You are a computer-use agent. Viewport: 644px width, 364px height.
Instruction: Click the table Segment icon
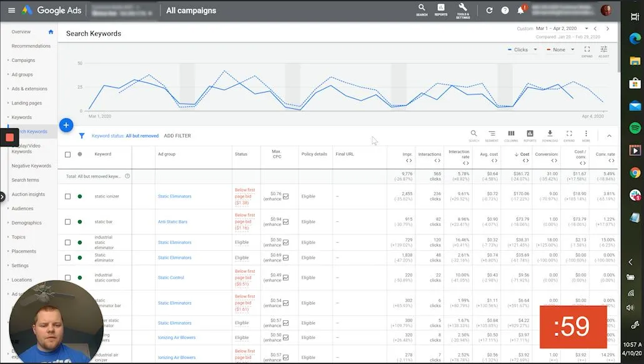492,135
